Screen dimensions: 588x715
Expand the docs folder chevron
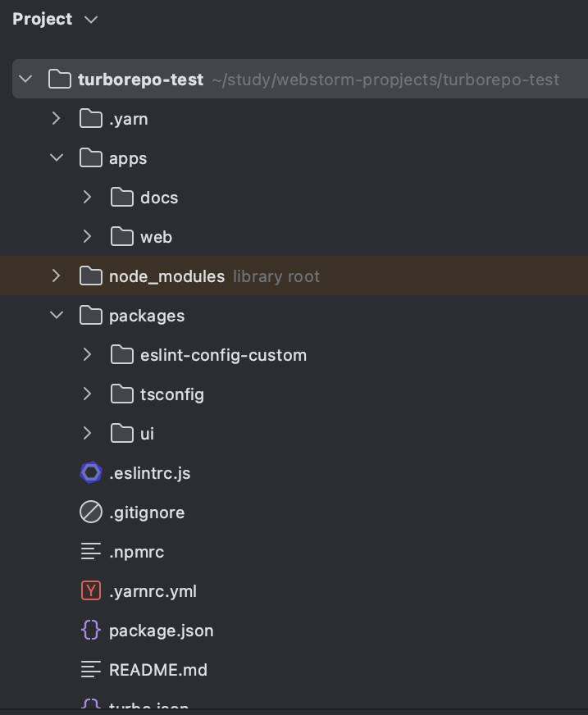click(88, 198)
